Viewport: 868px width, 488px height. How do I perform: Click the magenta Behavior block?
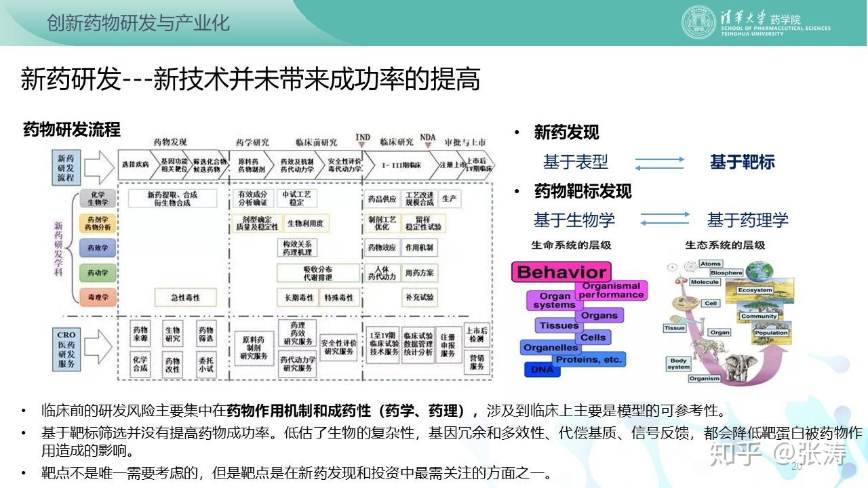pyautogui.click(x=561, y=273)
